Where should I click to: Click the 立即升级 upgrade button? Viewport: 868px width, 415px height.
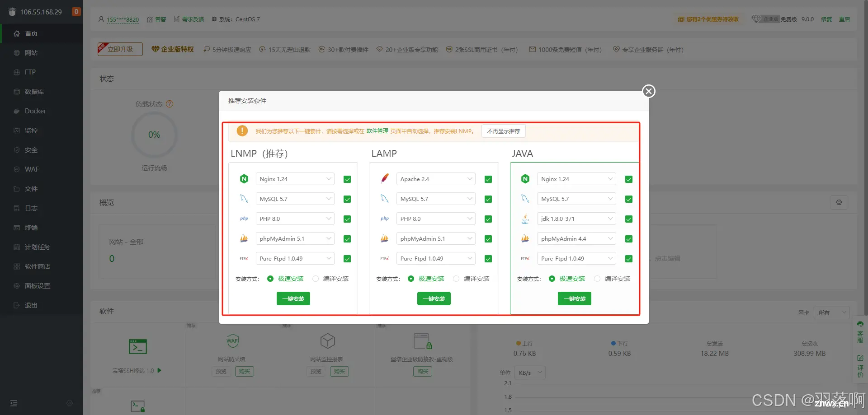(x=120, y=49)
